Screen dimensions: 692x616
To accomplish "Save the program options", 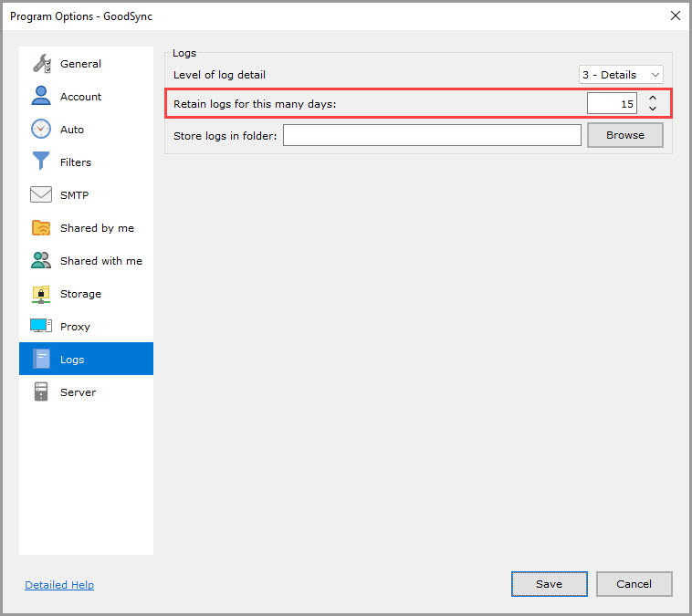I will point(549,584).
